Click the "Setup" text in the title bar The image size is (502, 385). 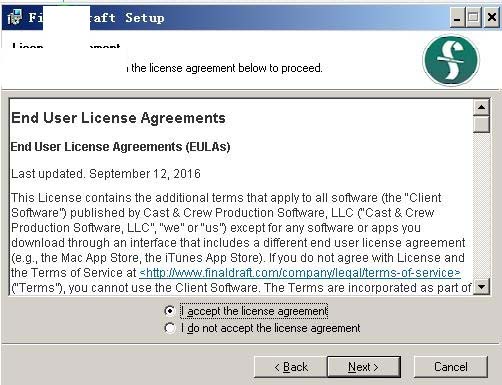coord(145,18)
